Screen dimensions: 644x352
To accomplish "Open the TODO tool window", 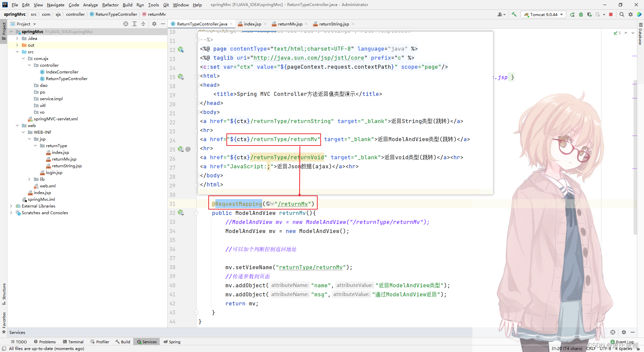I will pos(19,342).
